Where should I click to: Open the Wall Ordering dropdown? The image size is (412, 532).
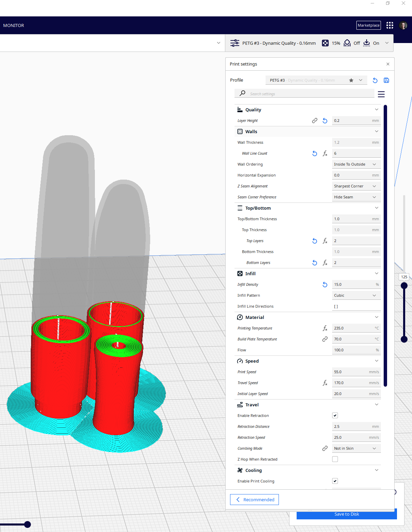(356, 164)
